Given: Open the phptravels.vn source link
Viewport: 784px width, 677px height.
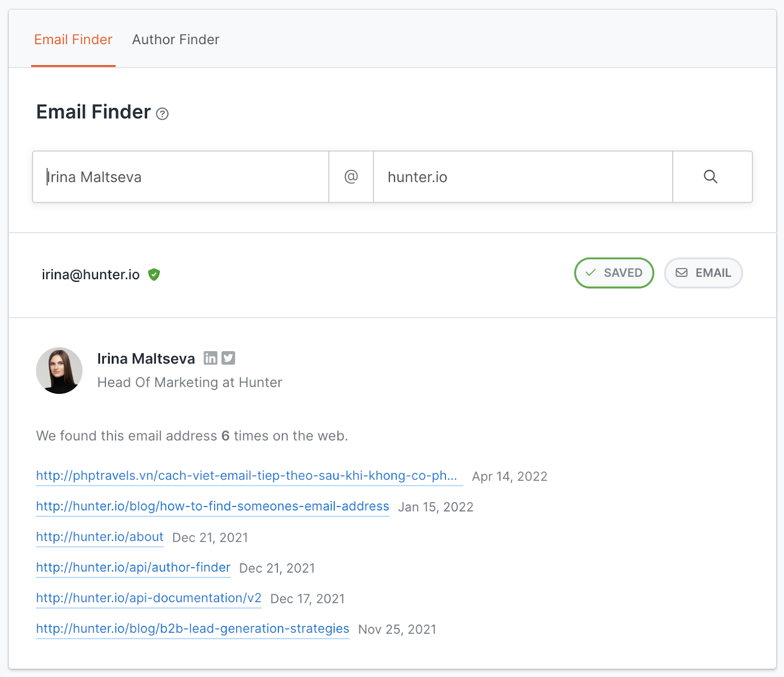Looking at the screenshot, I should pyautogui.click(x=246, y=476).
